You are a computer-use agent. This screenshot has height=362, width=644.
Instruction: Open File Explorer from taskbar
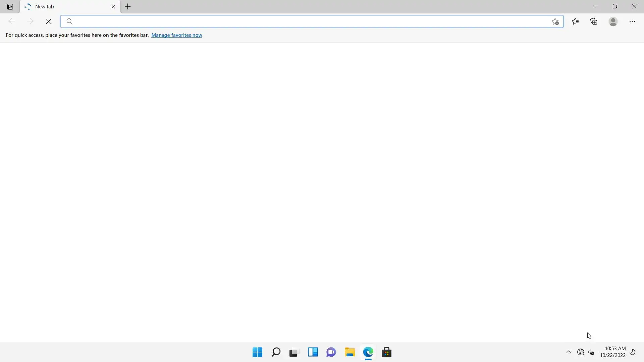pyautogui.click(x=350, y=352)
